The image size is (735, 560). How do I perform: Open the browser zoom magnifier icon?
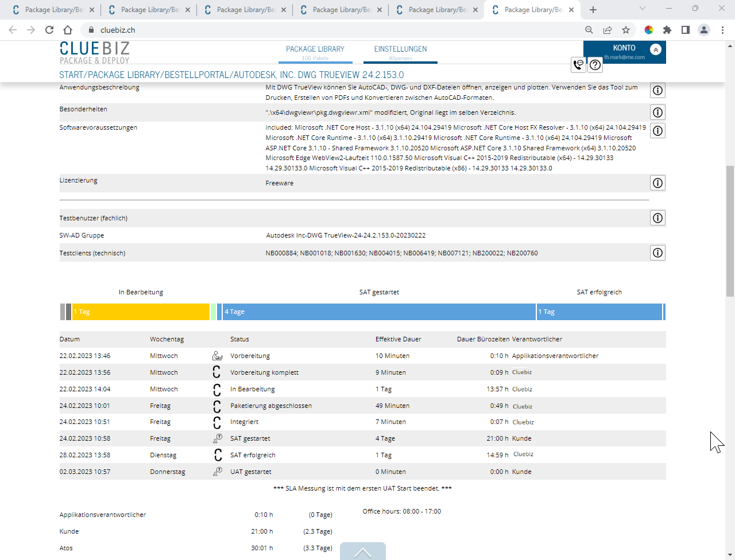pos(589,30)
